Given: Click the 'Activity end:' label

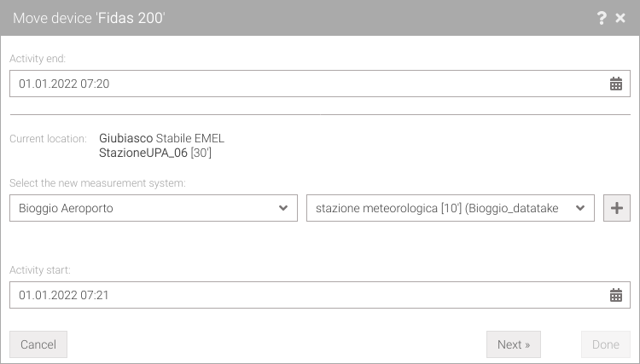Looking at the screenshot, I should tap(38, 59).
